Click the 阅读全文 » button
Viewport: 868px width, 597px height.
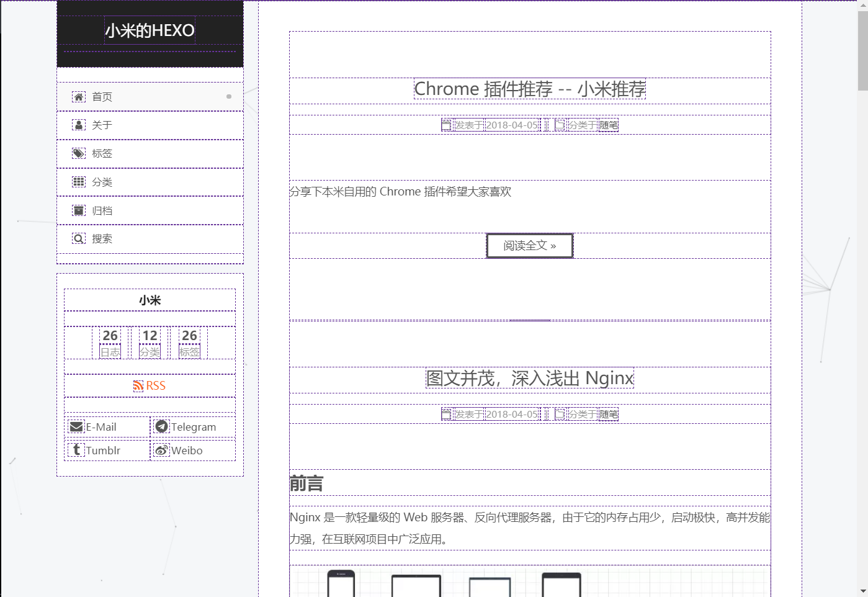[x=530, y=245]
